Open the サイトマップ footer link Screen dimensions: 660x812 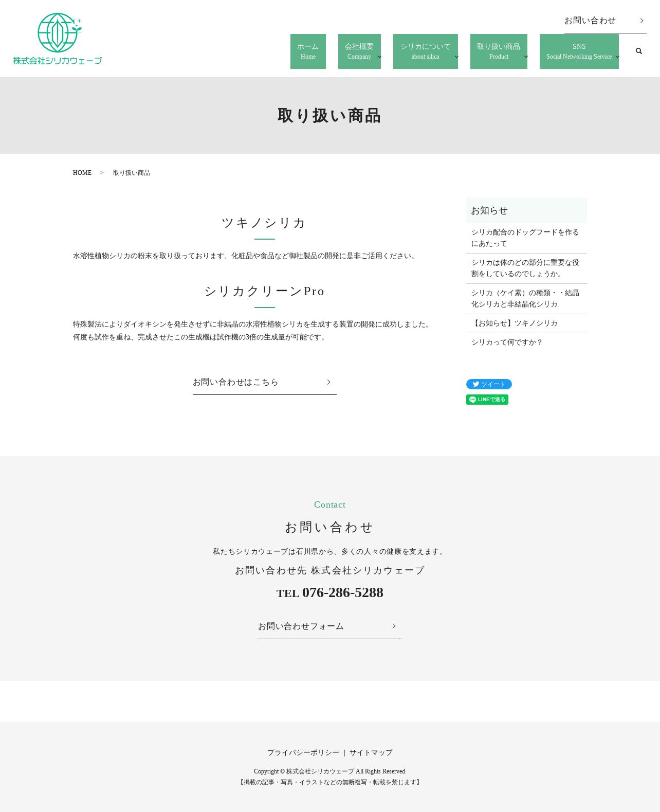[371, 752]
